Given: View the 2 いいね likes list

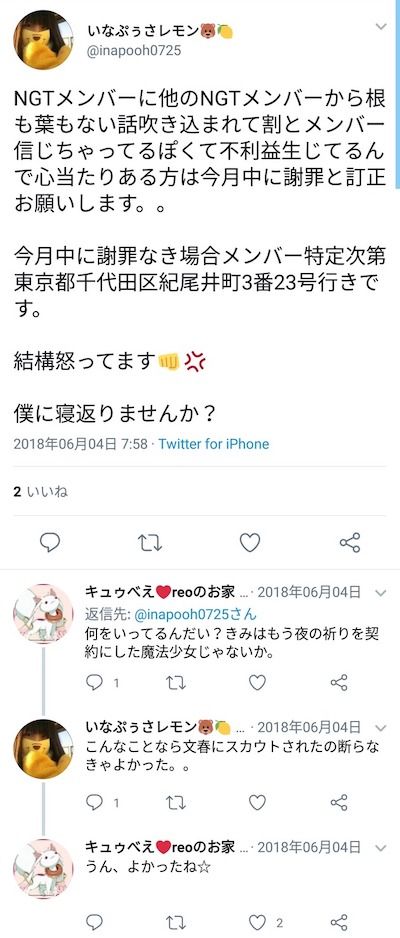Looking at the screenshot, I should pos(41,492).
